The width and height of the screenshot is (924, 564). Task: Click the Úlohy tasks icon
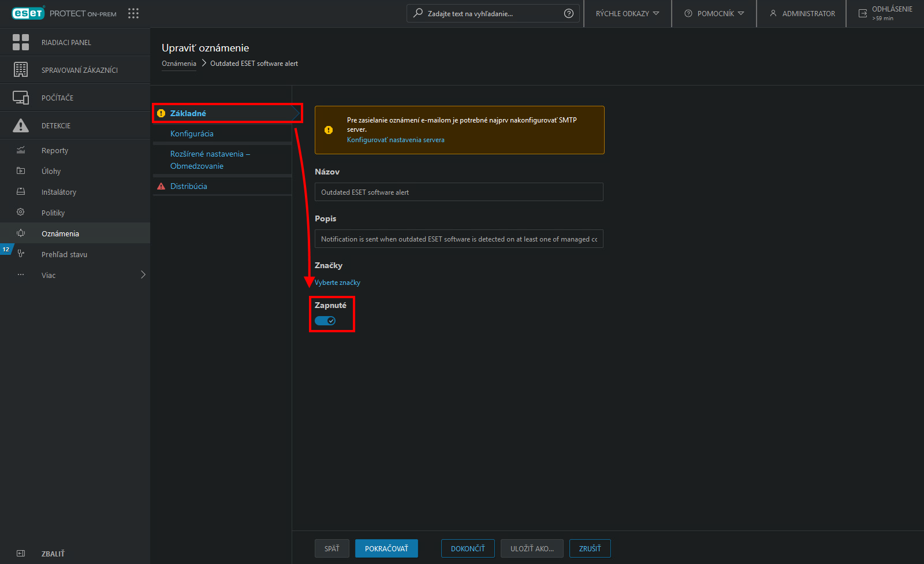point(21,171)
